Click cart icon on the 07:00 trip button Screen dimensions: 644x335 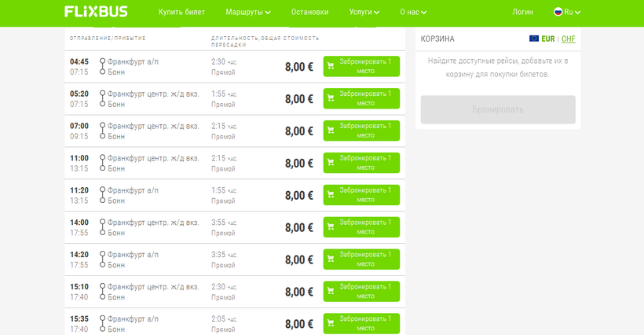[331, 131]
